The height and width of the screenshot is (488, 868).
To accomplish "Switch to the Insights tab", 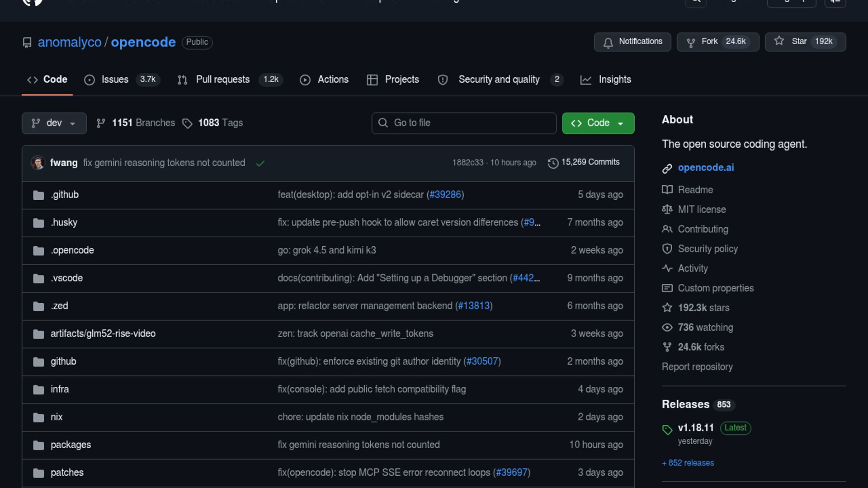I will tap(606, 80).
